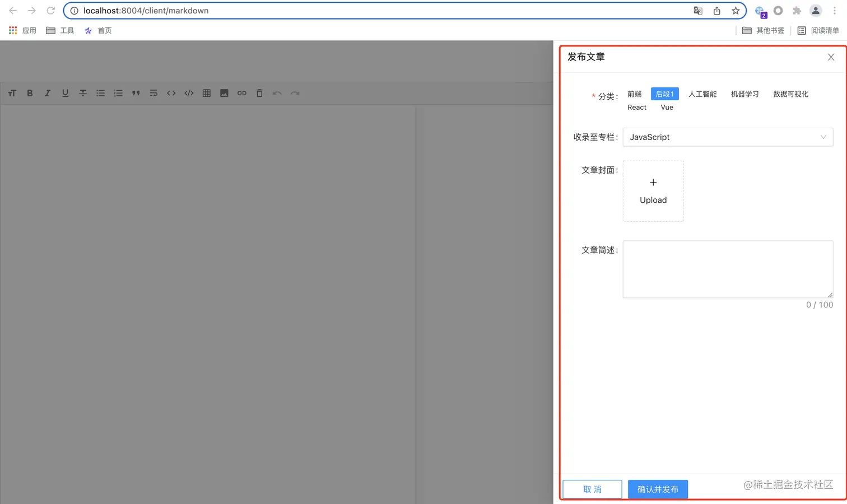Image resolution: width=847 pixels, height=504 pixels.
Task: Open the 工具 bookmarks folder
Action: [x=60, y=30]
